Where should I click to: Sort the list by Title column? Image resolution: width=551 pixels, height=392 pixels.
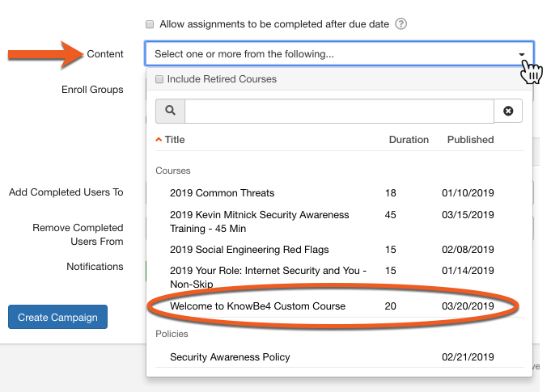(175, 140)
